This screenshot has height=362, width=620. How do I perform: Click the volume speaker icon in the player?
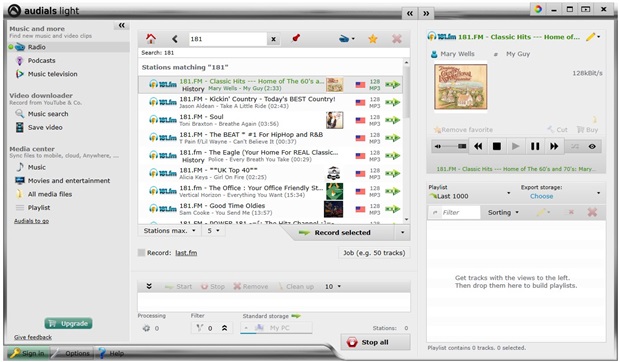[x=438, y=147]
